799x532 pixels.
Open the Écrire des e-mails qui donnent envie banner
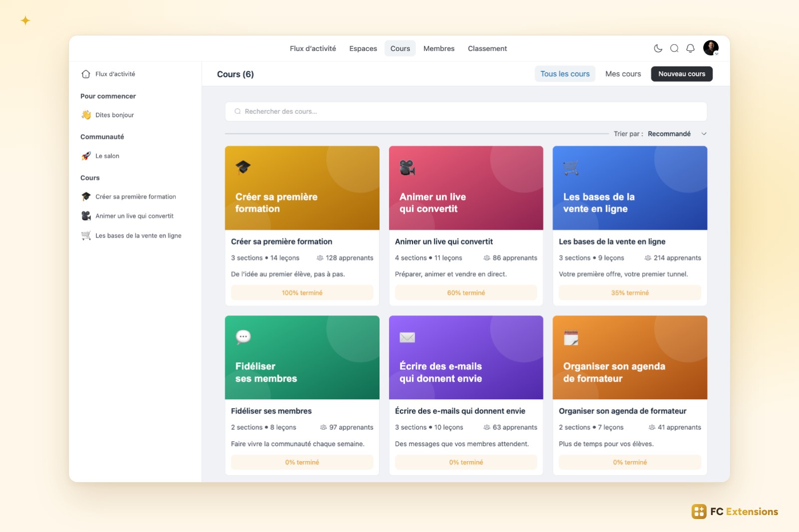click(466, 357)
